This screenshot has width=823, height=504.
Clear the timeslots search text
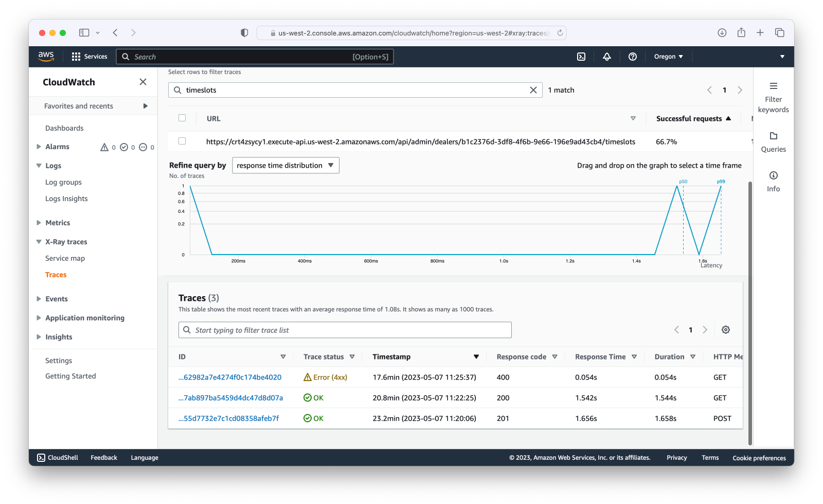coord(533,90)
